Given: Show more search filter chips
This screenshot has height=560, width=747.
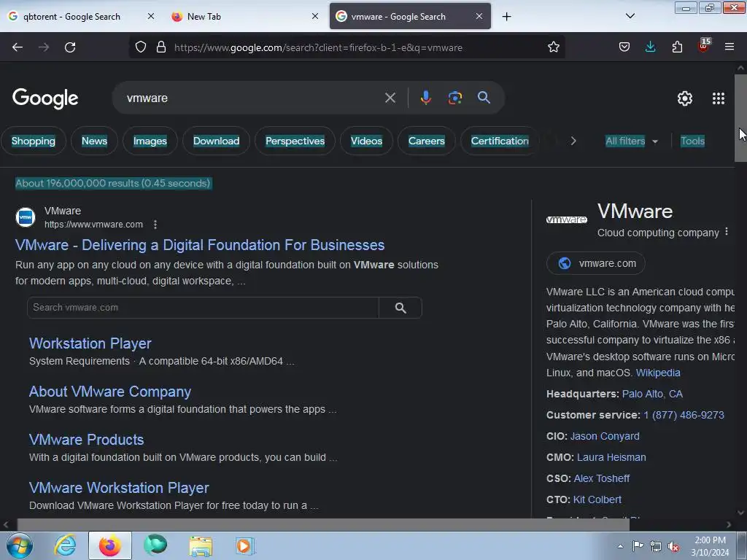Looking at the screenshot, I should pyautogui.click(x=573, y=141).
